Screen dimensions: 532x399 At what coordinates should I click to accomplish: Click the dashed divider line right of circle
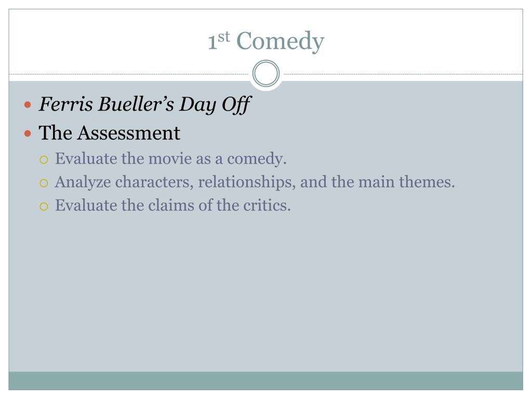point(403,74)
